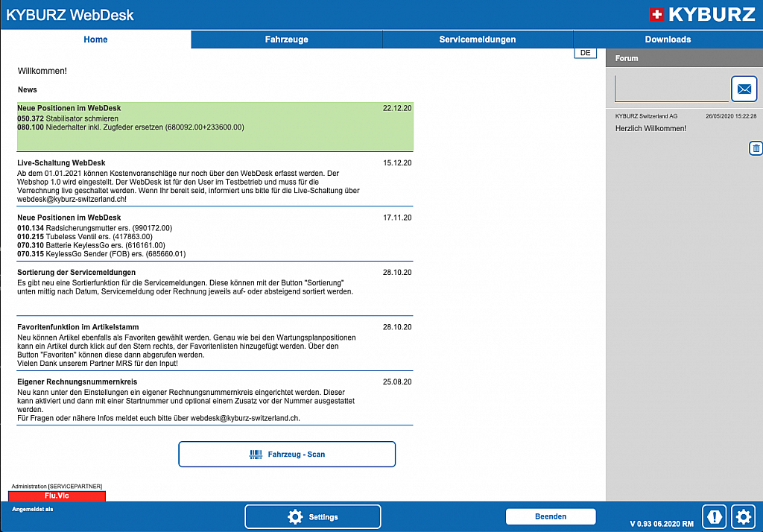Click Beenden to exit the application
Screen dimensions: 763x532
551,516
